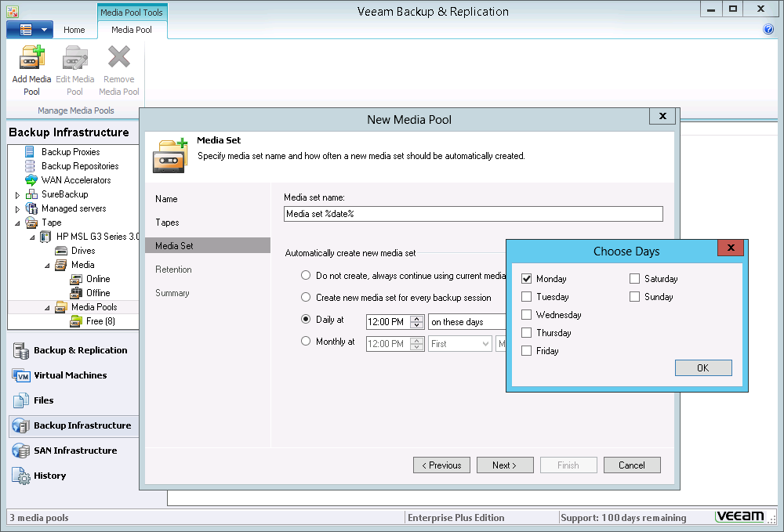784x532 pixels.
Task: Click the Edit Media Pool ribbon icon
Action: point(75,56)
